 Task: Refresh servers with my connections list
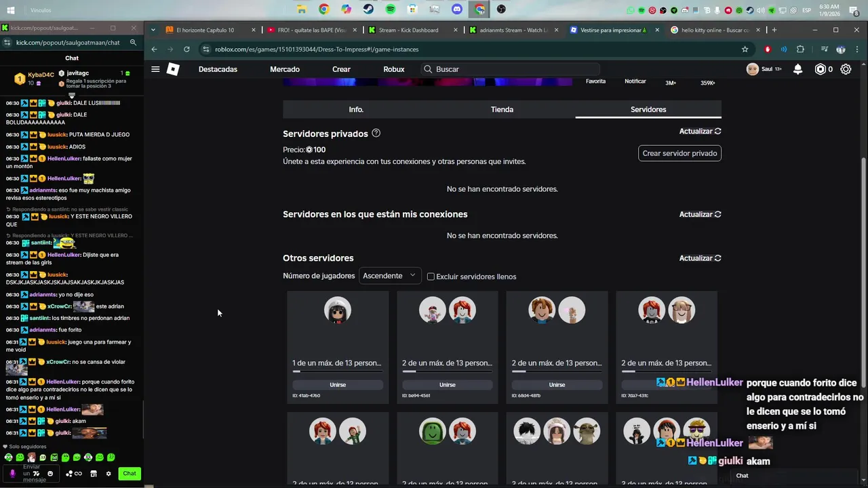point(700,214)
